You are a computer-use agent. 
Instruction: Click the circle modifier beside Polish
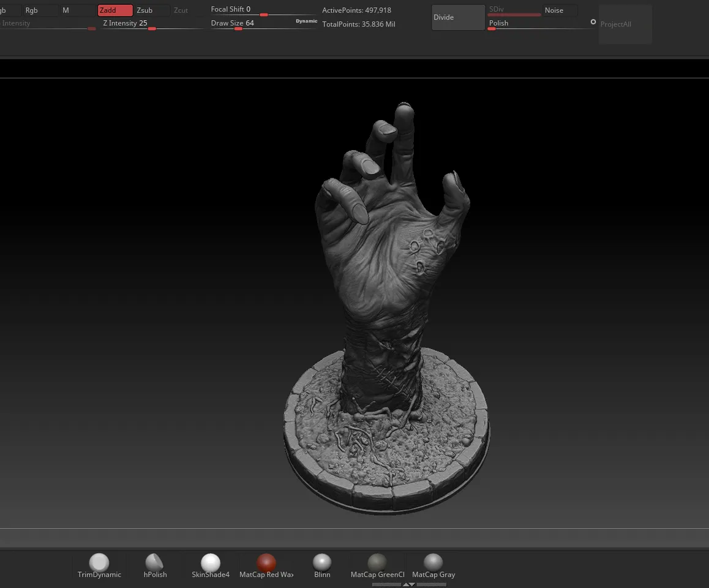tap(593, 21)
